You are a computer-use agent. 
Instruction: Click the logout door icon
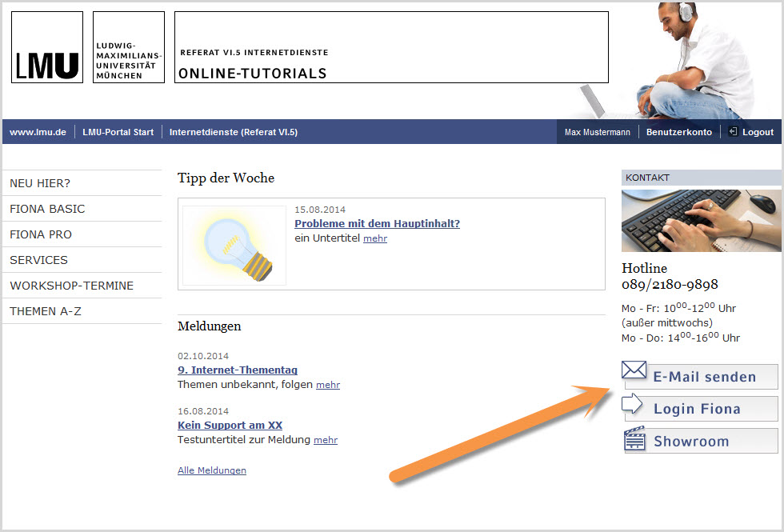733,131
